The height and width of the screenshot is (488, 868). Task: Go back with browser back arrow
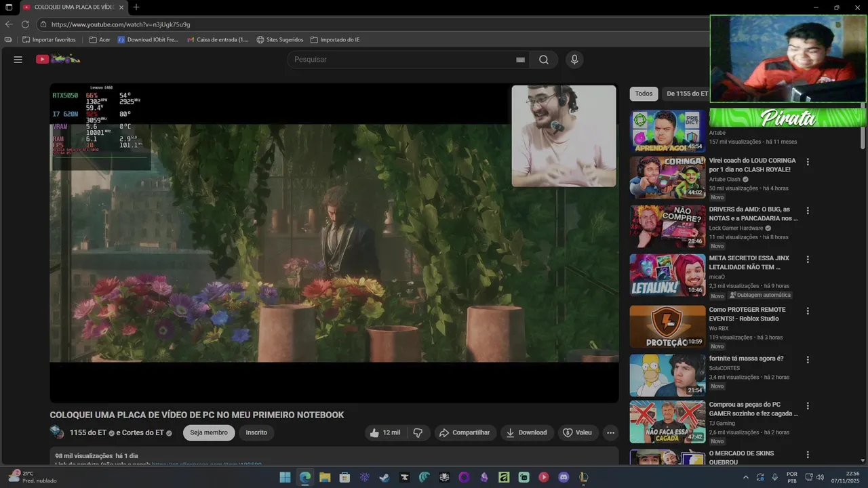pyautogui.click(x=9, y=24)
